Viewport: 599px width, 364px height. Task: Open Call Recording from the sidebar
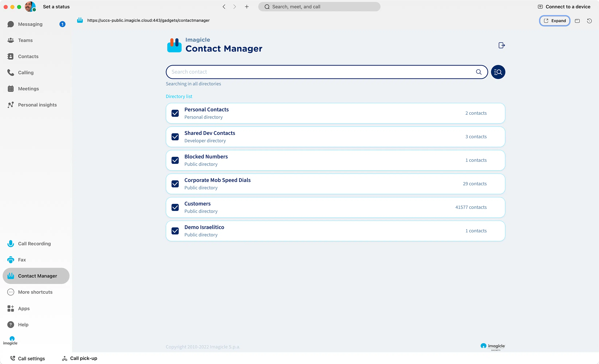coord(34,244)
